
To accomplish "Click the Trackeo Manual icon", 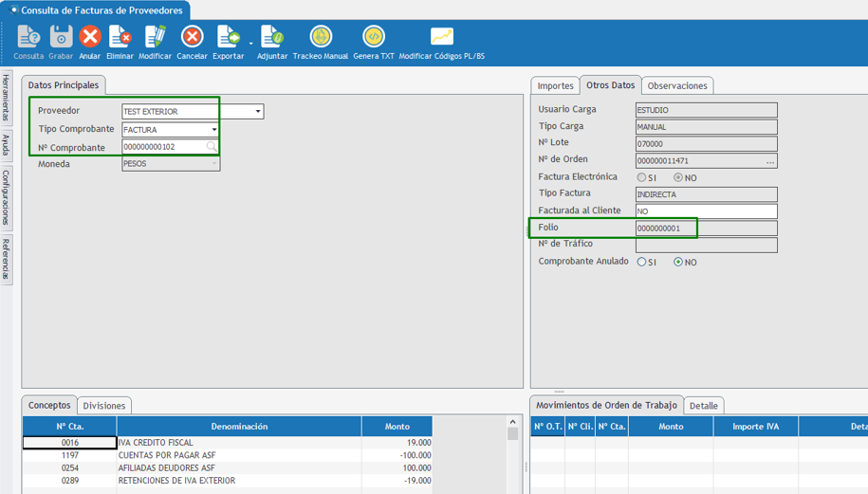I will [321, 37].
